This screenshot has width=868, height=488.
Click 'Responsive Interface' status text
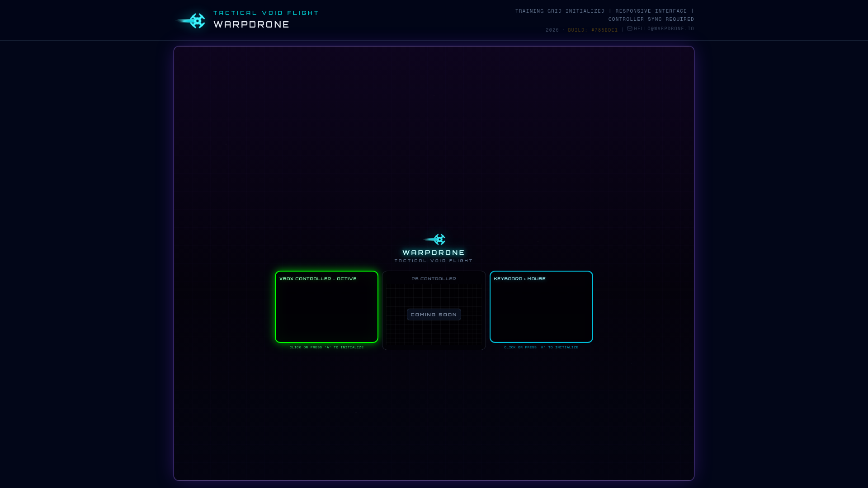coord(651,11)
